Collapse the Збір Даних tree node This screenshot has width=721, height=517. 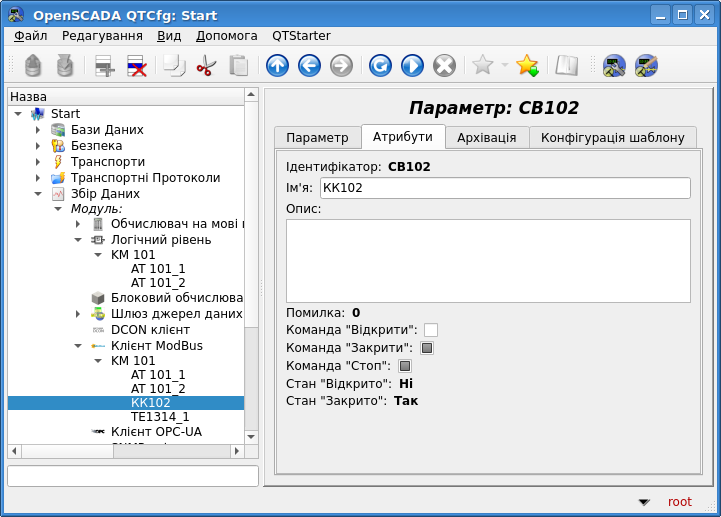[38, 194]
